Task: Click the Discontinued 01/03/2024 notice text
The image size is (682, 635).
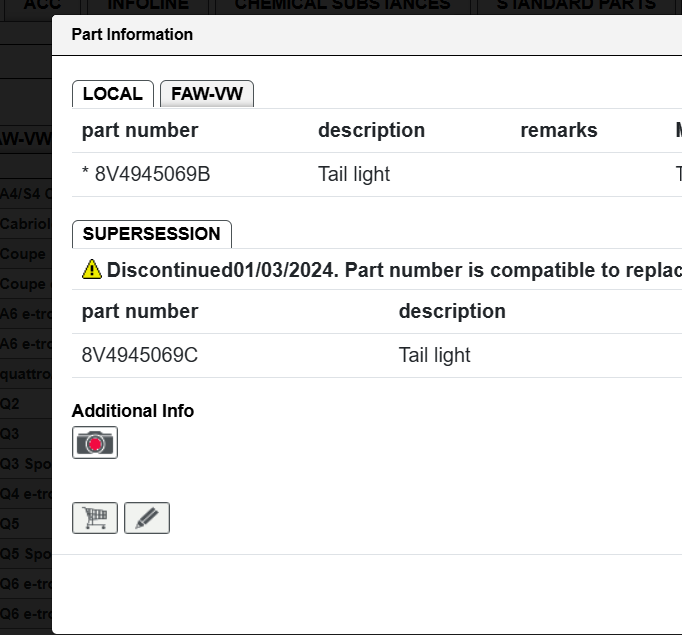Action: [x=394, y=270]
